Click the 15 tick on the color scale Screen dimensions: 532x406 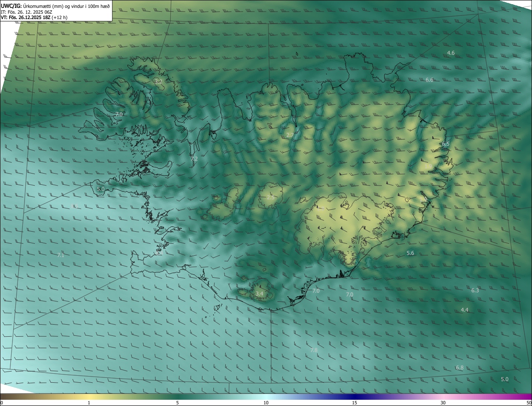pyautogui.click(x=355, y=403)
